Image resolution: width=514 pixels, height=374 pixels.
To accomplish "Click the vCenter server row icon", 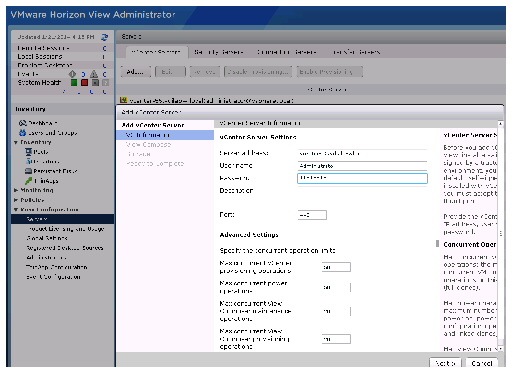I will (x=123, y=100).
